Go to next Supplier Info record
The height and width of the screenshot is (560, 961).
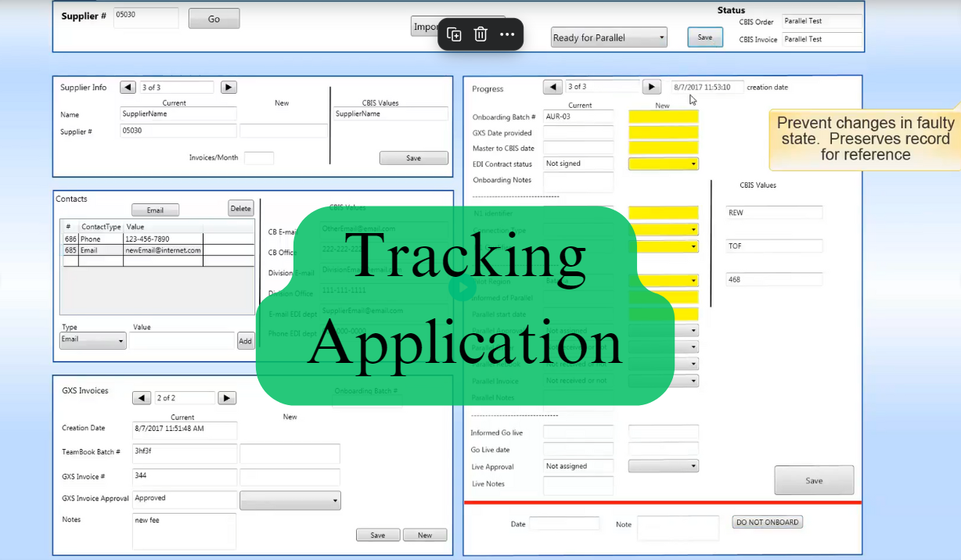[229, 88]
